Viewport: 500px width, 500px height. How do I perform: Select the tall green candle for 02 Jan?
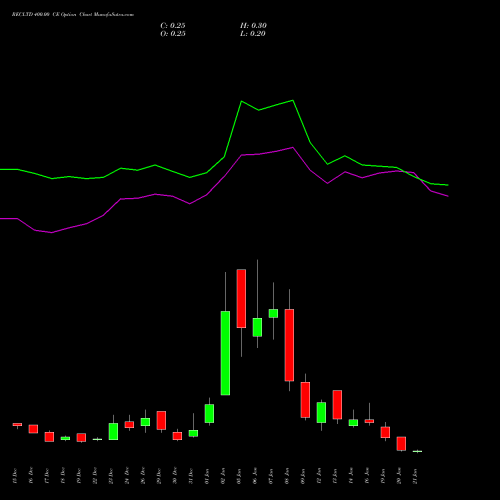coord(225,353)
